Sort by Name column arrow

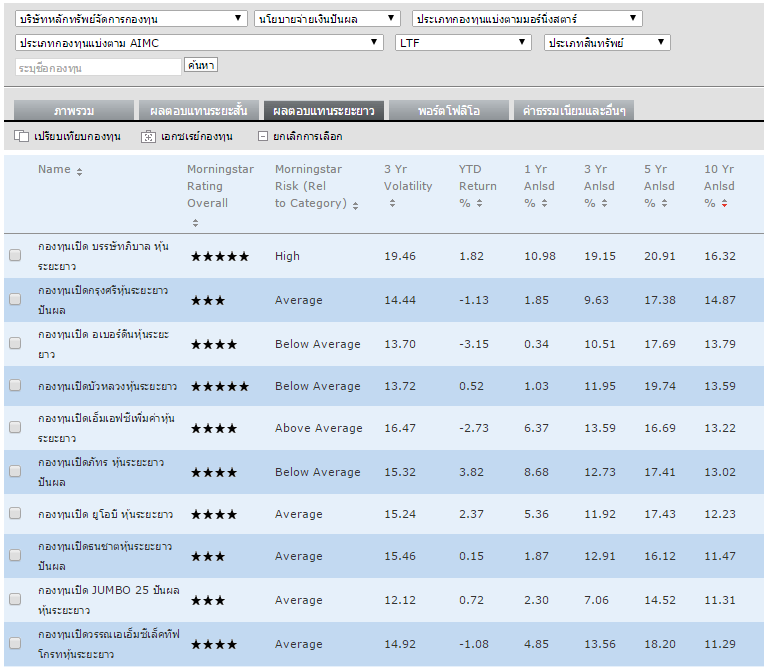79,171
